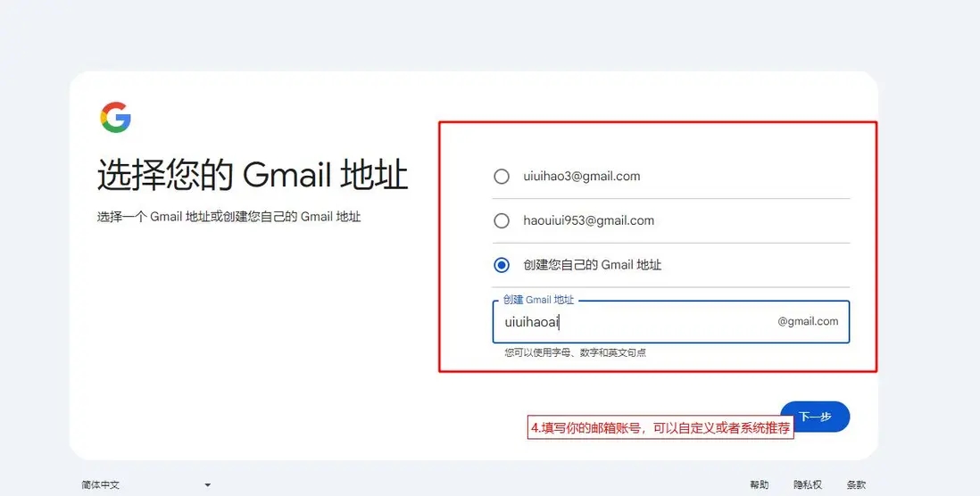Click the hint 您可以使用字母、数字和英文句点

[x=575, y=353]
